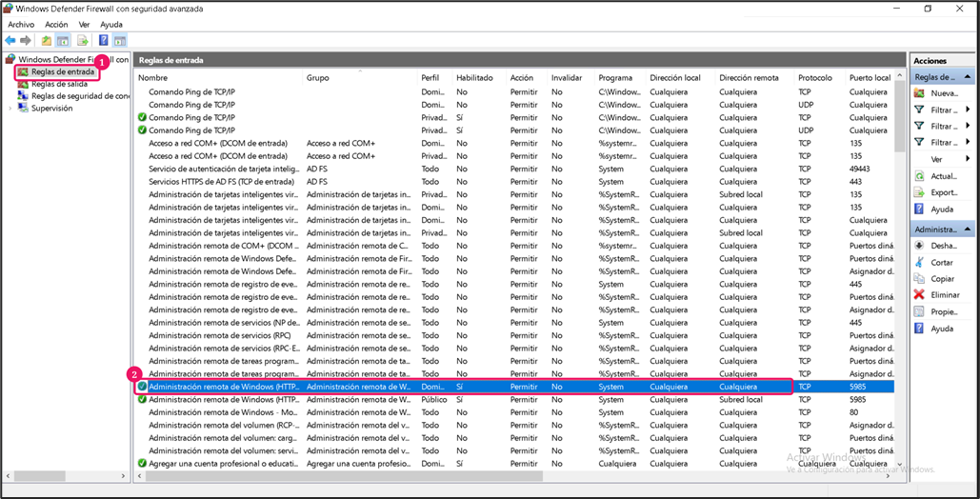Click the blue help toolbar icon
980x499 pixels.
(x=104, y=41)
